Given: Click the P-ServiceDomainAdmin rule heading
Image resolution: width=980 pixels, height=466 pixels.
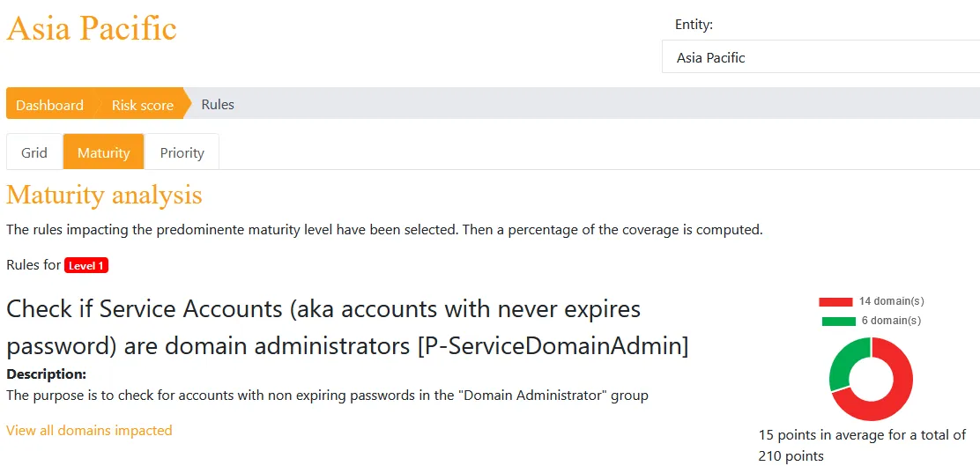Looking at the screenshot, I should coord(347,328).
